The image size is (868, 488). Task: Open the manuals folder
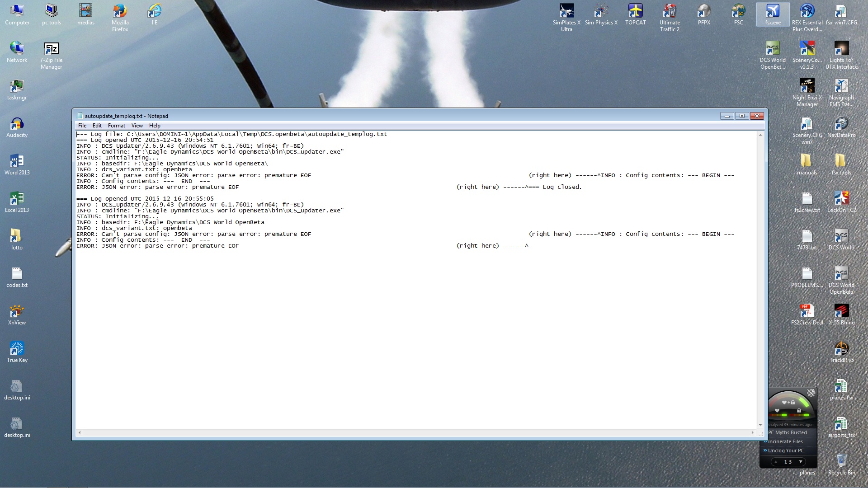[x=807, y=164]
